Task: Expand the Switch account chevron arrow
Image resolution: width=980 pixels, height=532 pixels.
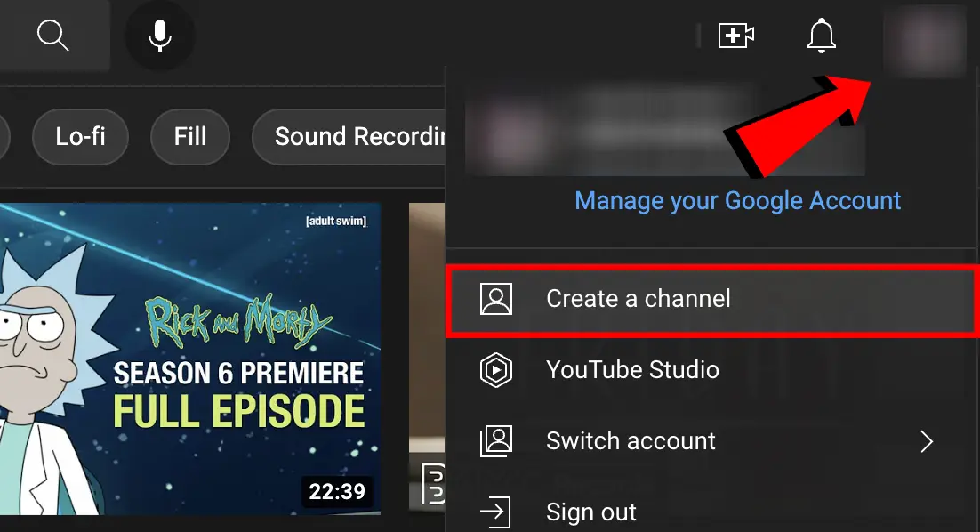Action: (x=927, y=441)
